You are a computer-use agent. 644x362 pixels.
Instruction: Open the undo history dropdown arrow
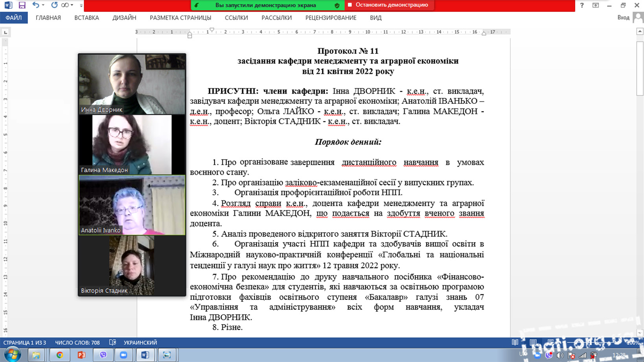[43, 5]
